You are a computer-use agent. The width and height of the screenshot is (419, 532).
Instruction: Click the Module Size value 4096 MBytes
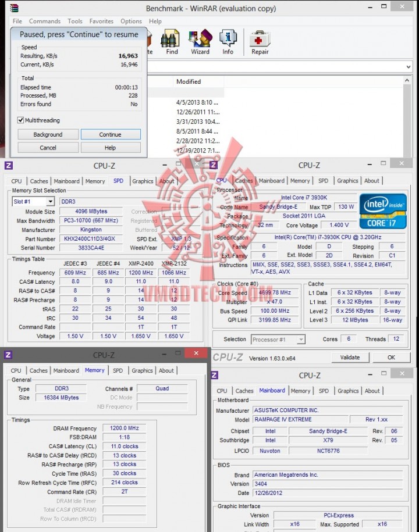[91, 212]
